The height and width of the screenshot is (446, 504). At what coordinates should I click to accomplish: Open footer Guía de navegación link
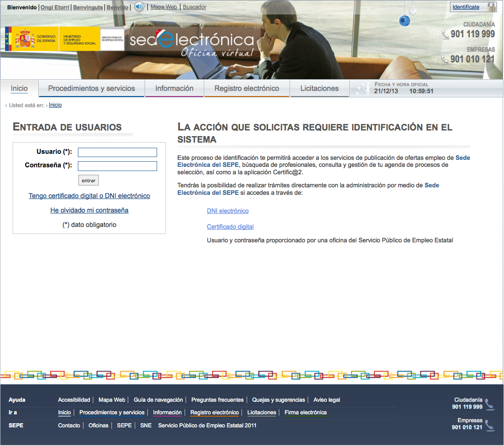[x=158, y=400]
